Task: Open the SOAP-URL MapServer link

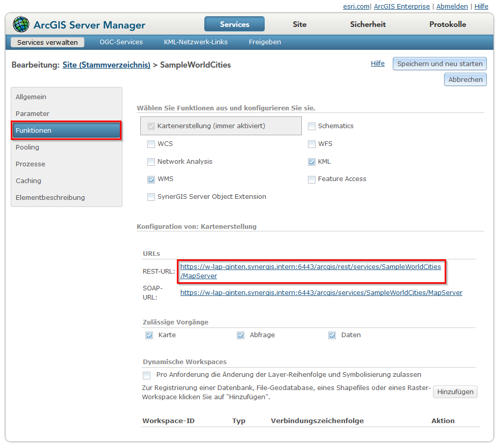Action: [x=321, y=293]
